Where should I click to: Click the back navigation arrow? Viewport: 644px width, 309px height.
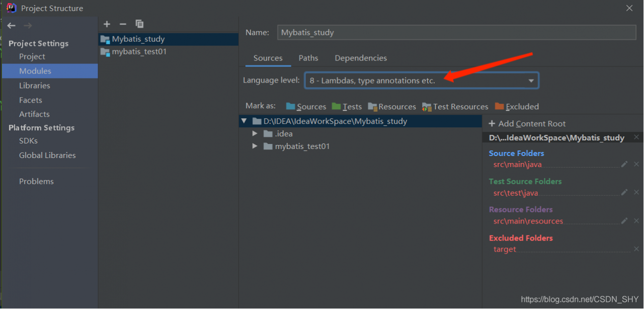pos(12,26)
